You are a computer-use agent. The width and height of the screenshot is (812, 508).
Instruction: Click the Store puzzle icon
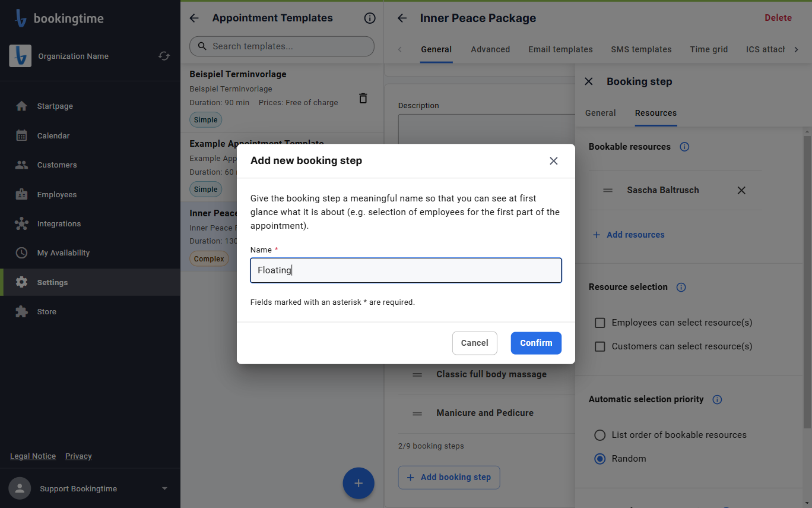(x=21, y=312)
